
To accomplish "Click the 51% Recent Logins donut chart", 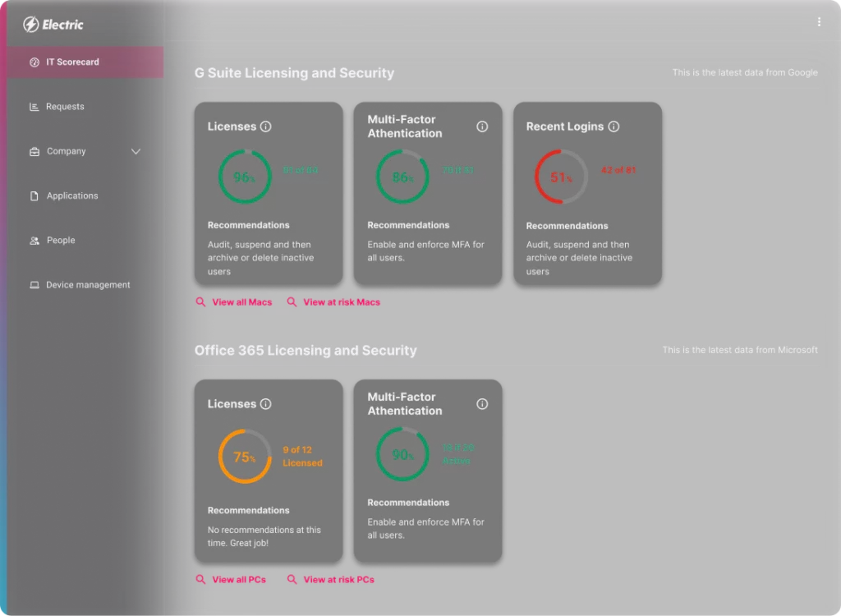I will [x=561, y=175].
